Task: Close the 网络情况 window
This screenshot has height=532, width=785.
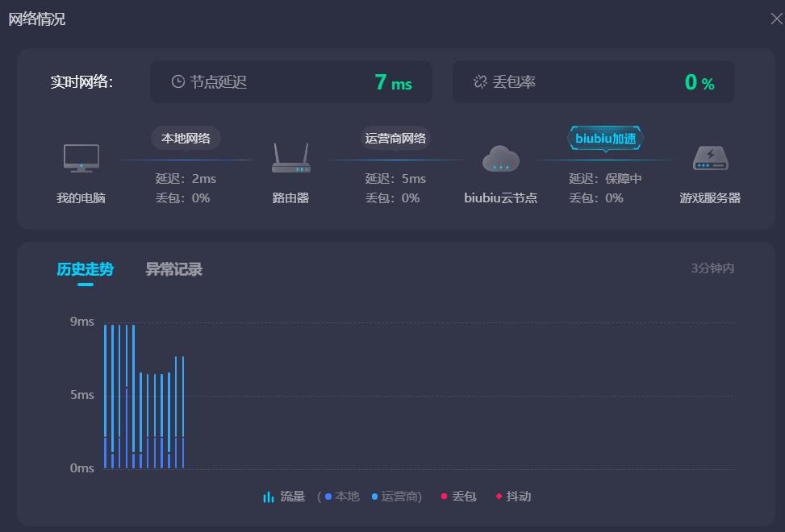Action: click(776, 19)
